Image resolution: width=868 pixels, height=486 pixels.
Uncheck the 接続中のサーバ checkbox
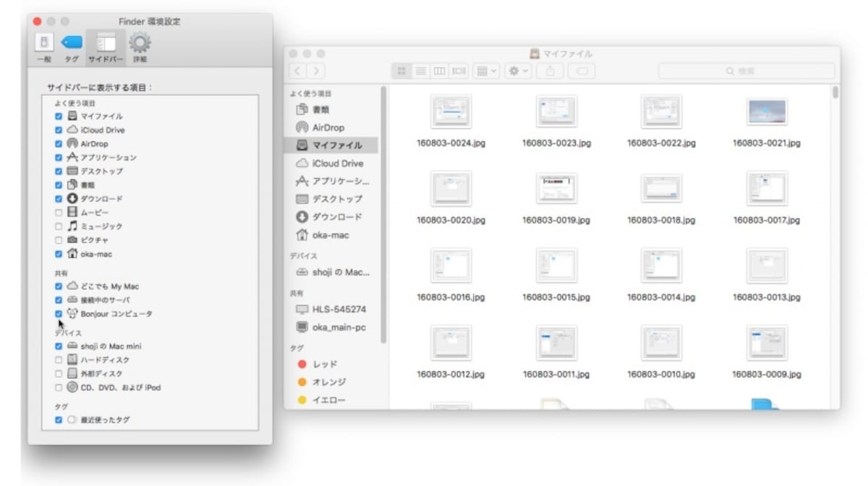pyautogui.click(x=59, y=299)
